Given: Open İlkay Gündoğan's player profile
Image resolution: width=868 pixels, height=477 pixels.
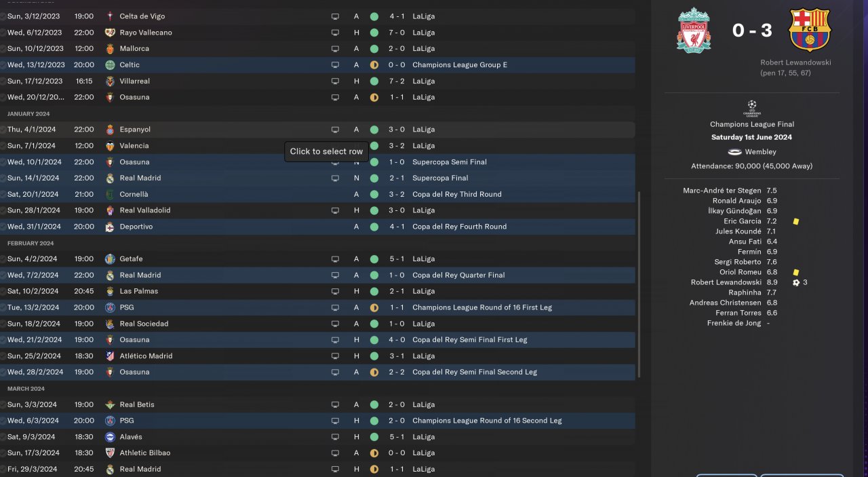Looking at the screenshot, I should (734, 211).
